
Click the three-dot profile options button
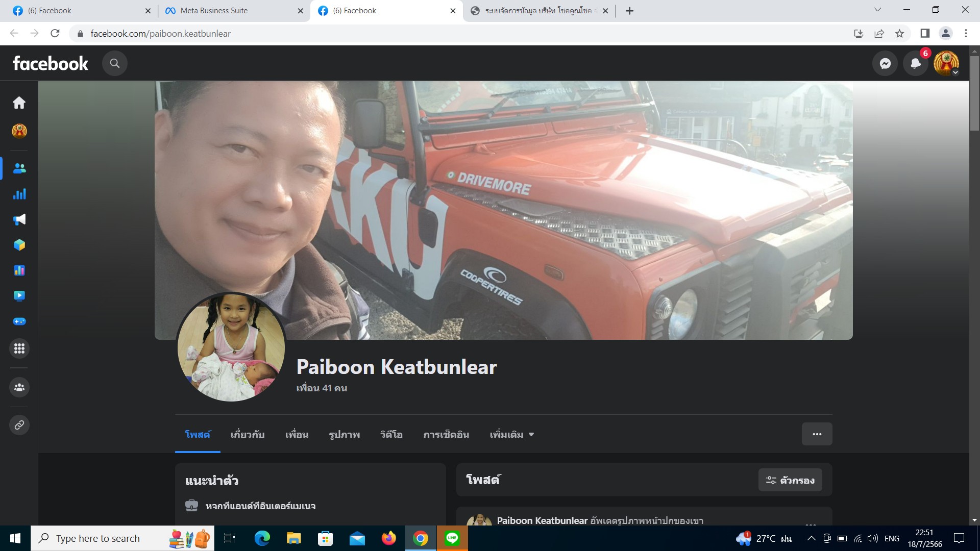point(817,434)
